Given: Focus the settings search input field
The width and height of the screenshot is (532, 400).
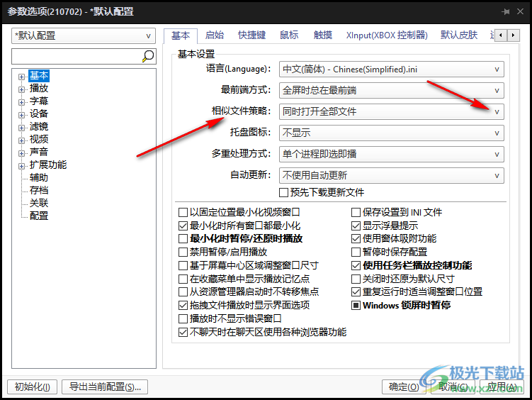Looking at the screenshot, I should [x=77, y=56].
